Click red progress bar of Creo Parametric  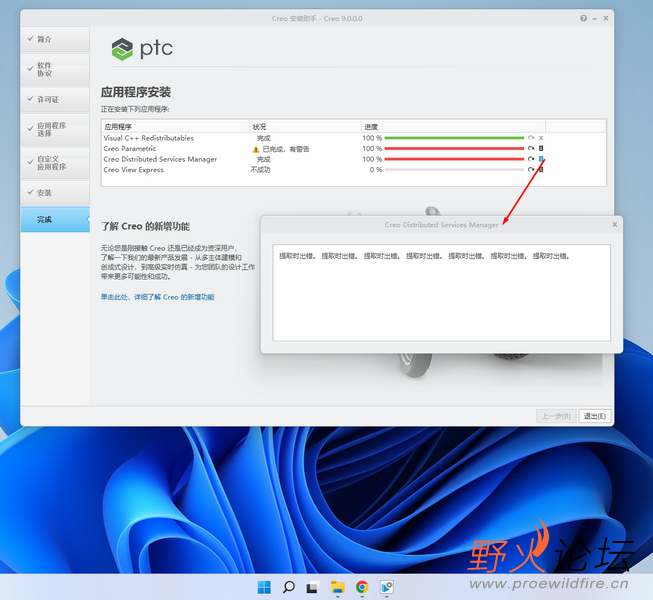point(454,148)
